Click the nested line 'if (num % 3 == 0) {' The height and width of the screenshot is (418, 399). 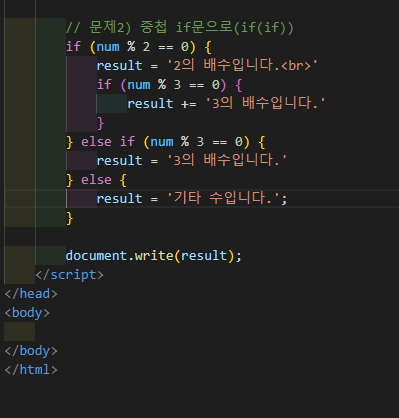[x=169, y=85]
